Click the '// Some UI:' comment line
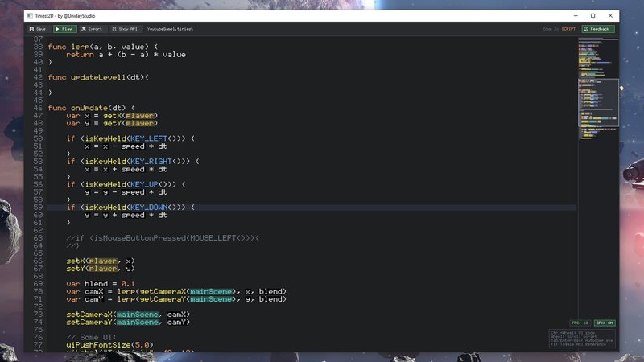This screenshot has width=644, height=362. (91, 338)
